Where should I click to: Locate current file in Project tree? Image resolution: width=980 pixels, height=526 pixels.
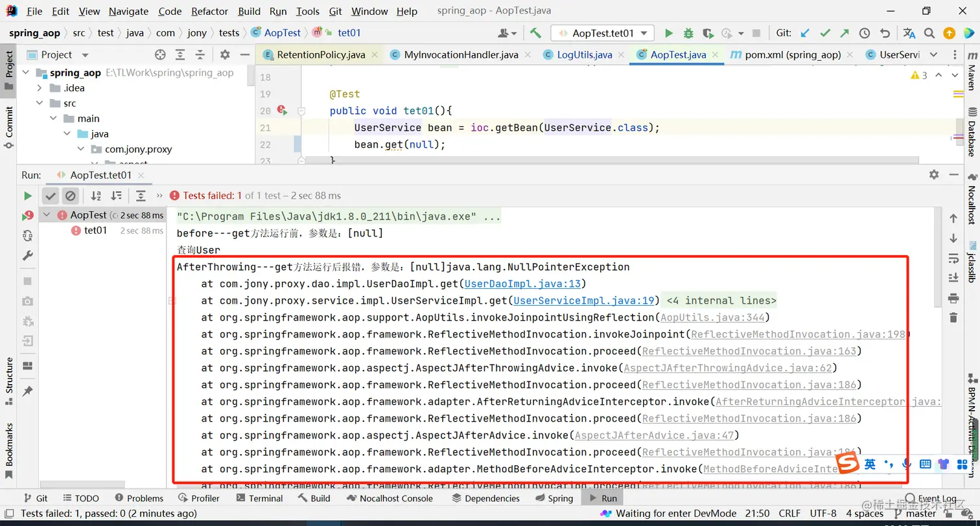click(160, 54)
